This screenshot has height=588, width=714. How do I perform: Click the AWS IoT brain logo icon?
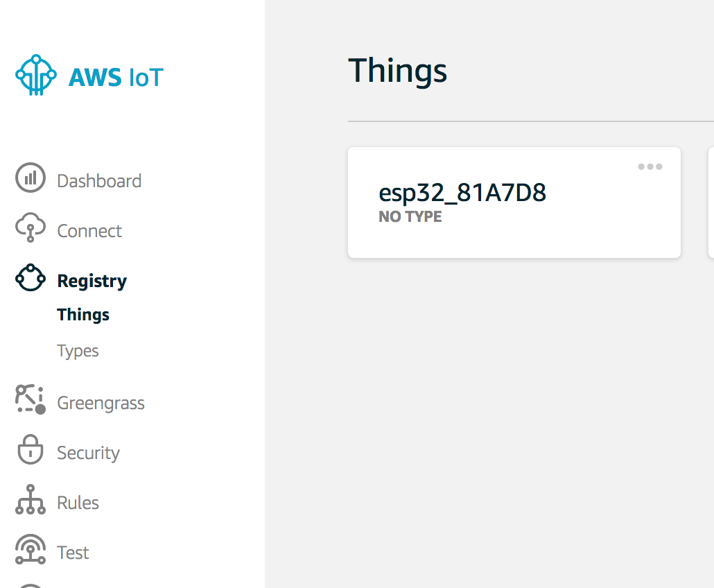point(36,75)
